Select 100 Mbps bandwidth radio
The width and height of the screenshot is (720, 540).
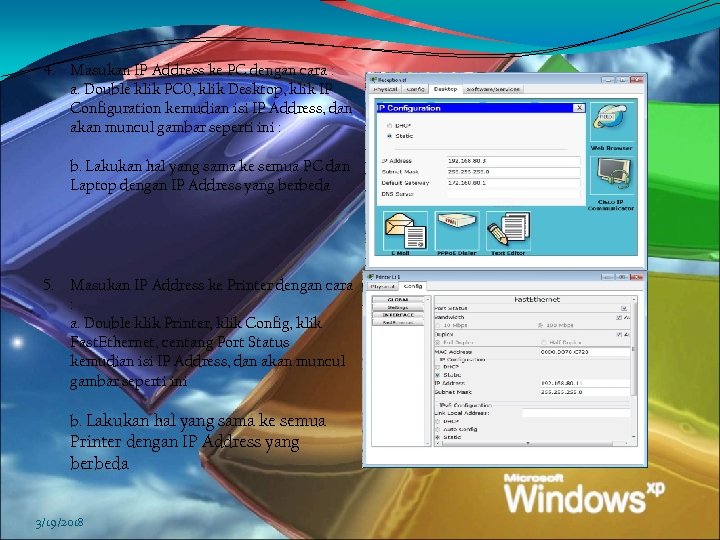540,326
